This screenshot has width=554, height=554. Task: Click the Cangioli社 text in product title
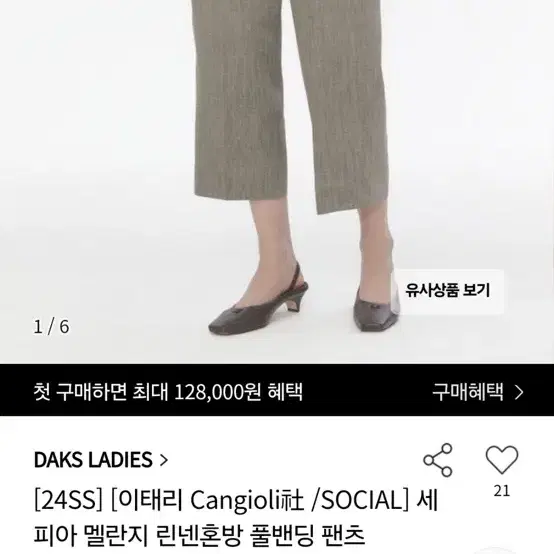click(247, 500)
